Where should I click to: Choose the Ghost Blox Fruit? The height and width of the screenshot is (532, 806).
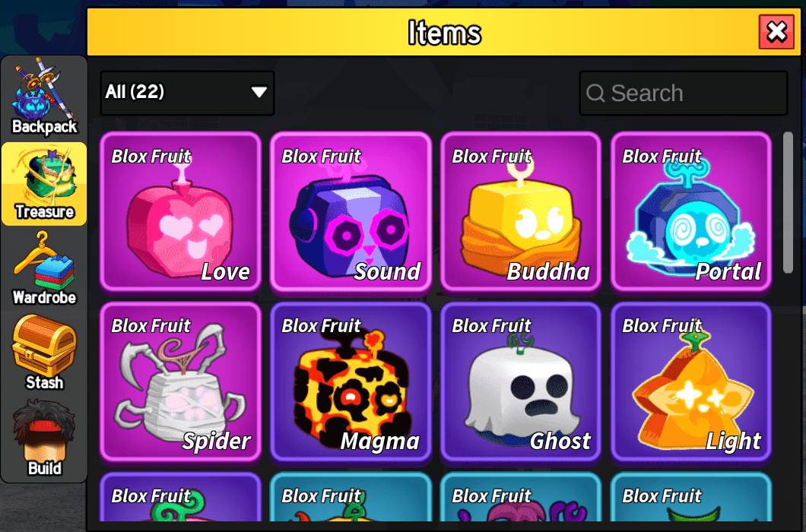(521, 382)
